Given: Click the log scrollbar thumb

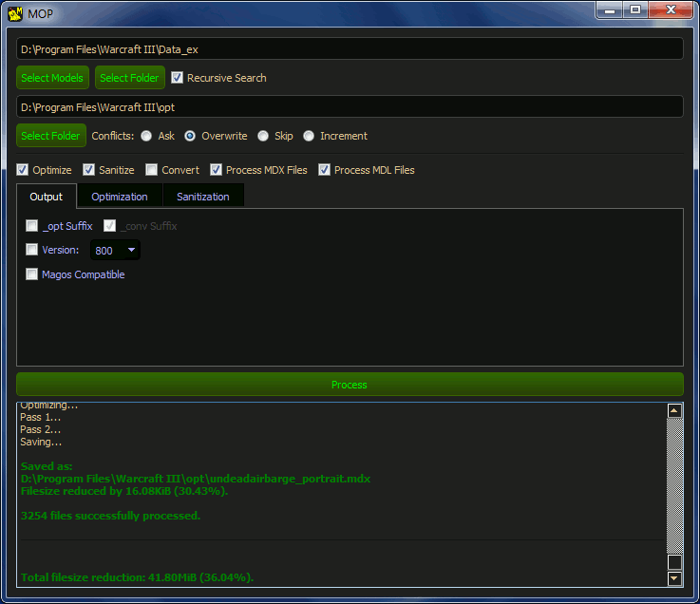Looking at the screenshot, I should coord(674,562).
